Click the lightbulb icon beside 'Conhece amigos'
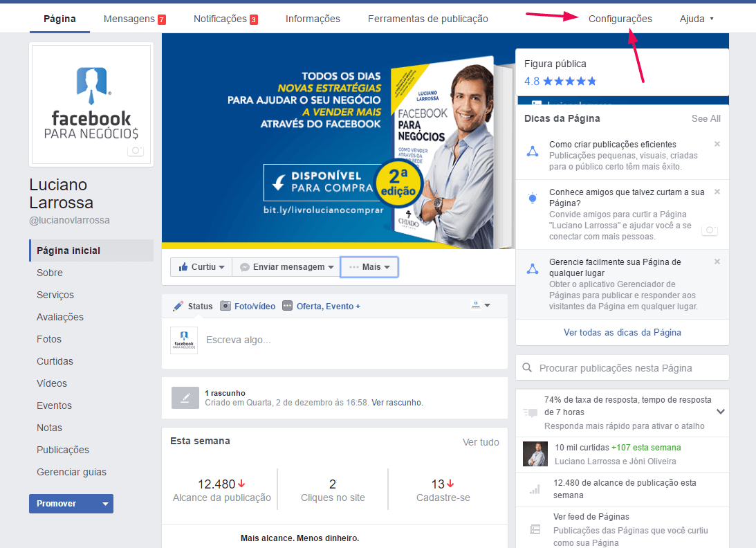Image resolution: width=756 pixels, height=548 pixels. tap(533, 199)
